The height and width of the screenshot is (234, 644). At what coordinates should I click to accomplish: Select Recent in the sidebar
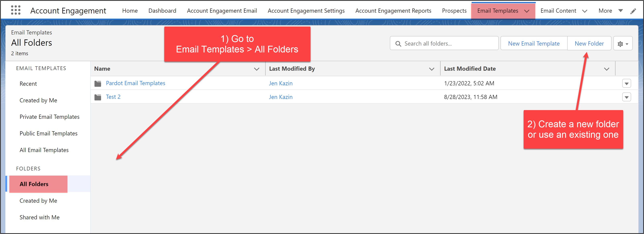pos(28,84)
